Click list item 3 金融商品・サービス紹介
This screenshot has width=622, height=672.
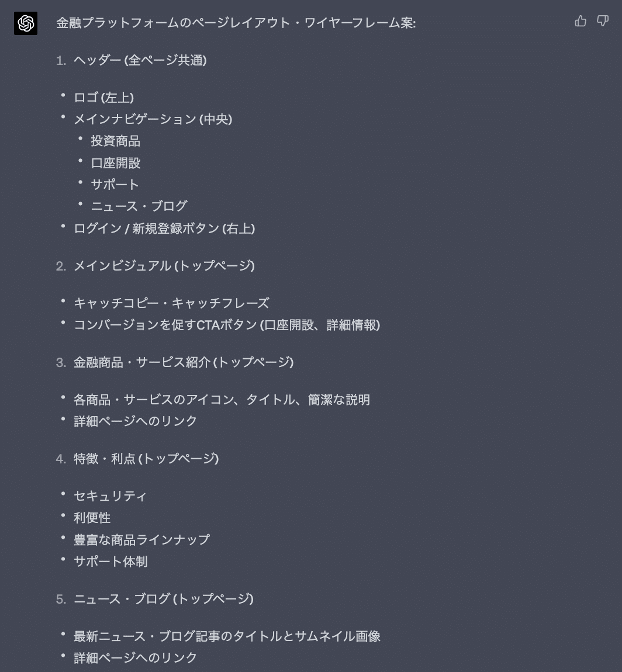coord(183,362)
